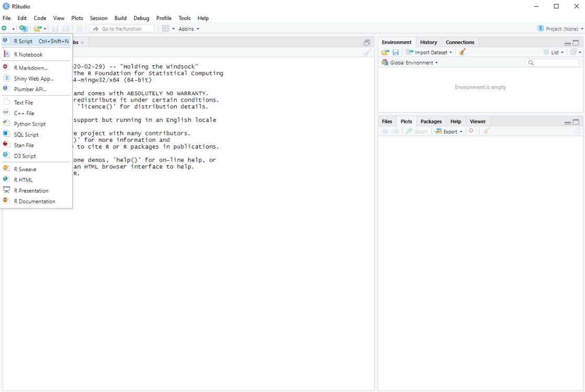Select R Script from the new file menu
Viewport: 585px width, 392px height.
point(36,41)
